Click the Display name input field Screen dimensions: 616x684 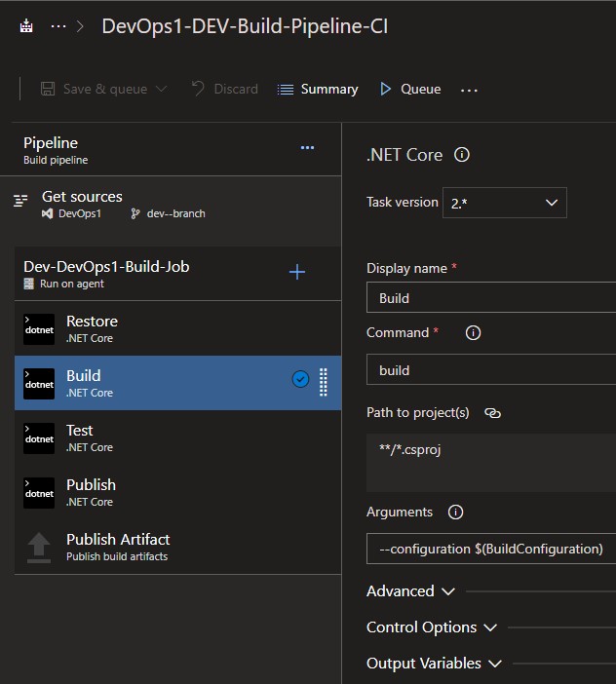[x=491, y=297]
